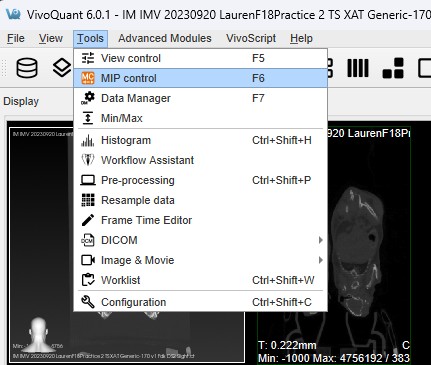Click the Worklist clipboard icon

[88, 280]
